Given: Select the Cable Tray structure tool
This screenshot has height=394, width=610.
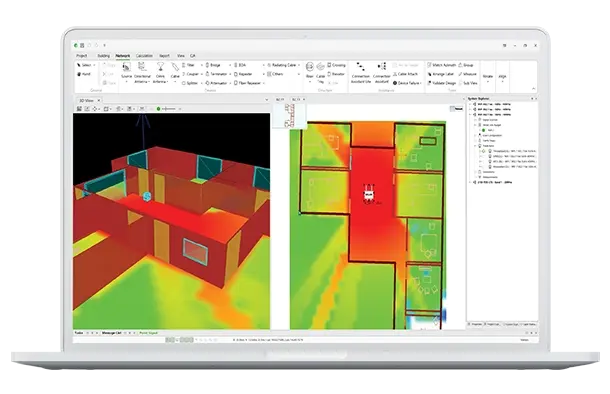Looking at the screenshot, I should (321, 72).
